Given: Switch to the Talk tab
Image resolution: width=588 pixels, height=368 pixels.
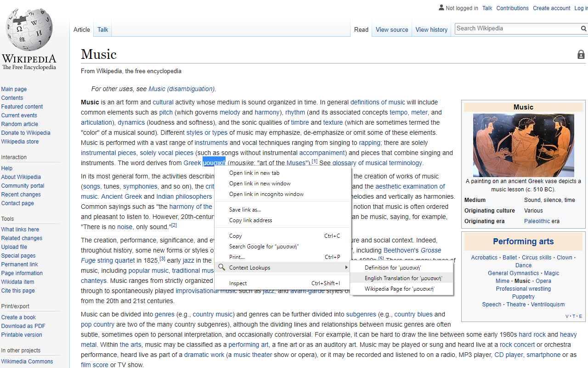Looking at the screenshot, I should click(x=102, y=29).
